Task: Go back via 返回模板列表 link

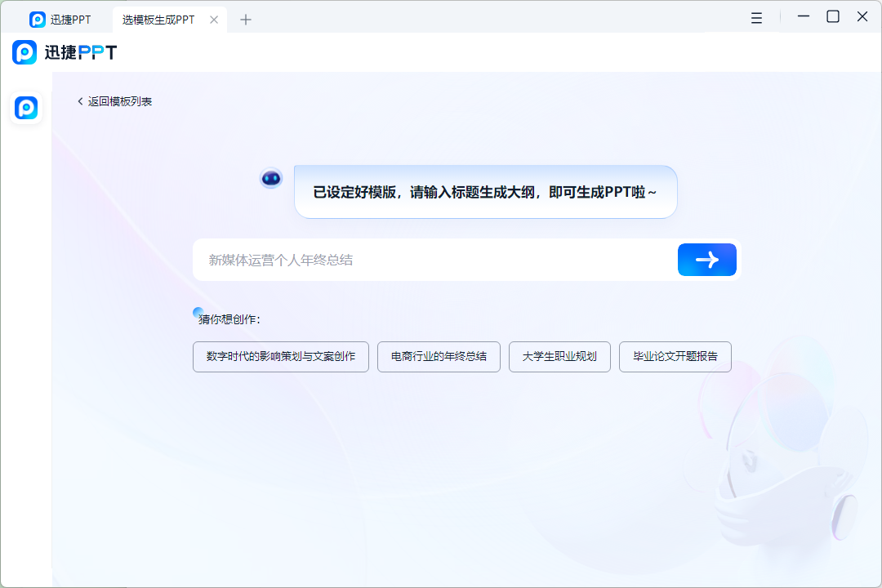Action: tap(115, 101)
